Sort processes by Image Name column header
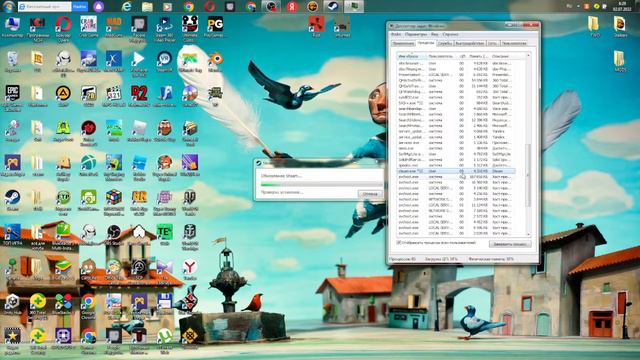The image size is (640, 360). coord(411,56)
